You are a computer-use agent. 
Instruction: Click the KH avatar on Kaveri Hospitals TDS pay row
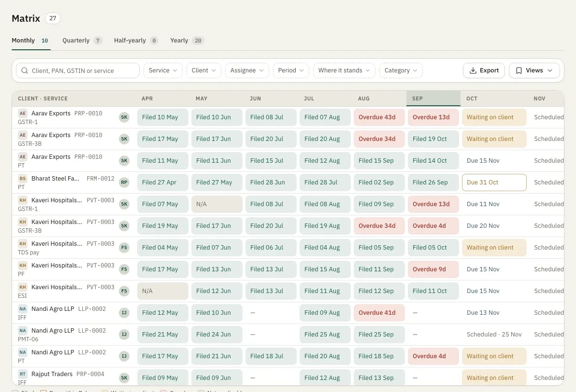(x=23, y=244)
